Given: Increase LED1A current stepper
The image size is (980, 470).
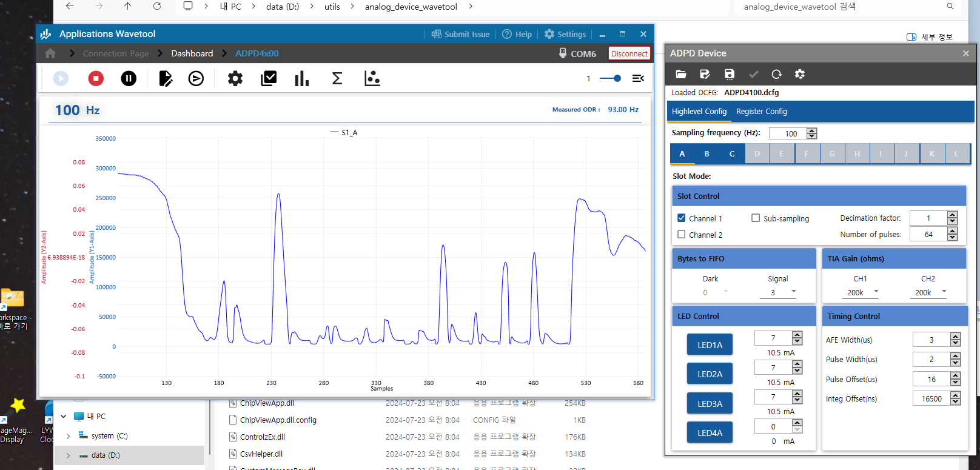Looking at the screenshot, I should (x=797, y=335).
